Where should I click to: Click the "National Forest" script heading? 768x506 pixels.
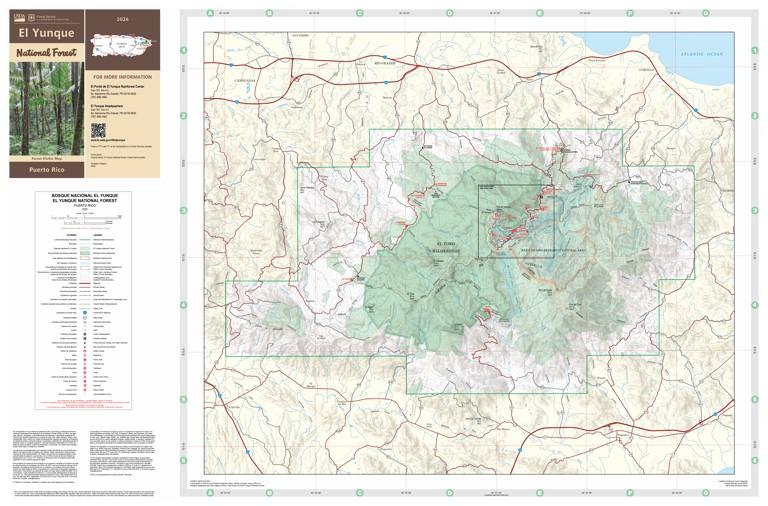47,52
